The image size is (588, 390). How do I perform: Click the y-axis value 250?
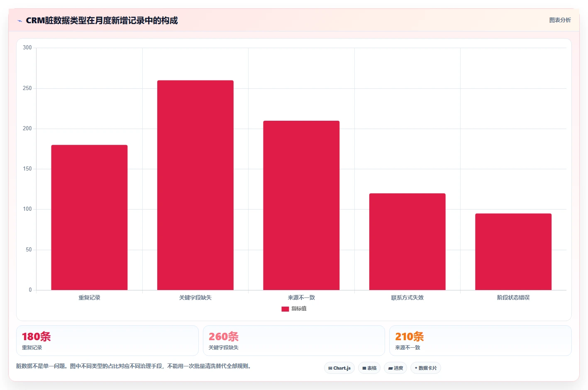(27, 88)
